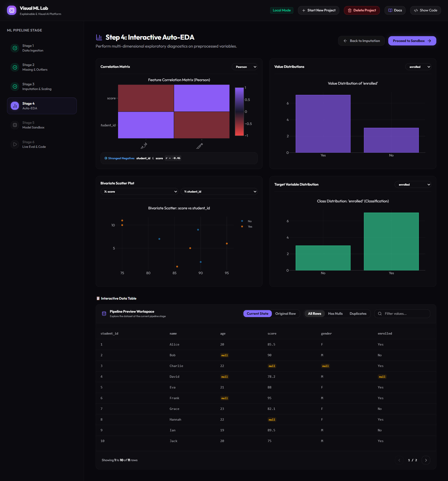Select the Duplicates filter tab
448x481 pixels.
[358, 314]
